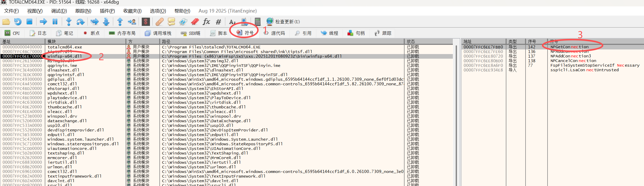This screenshot has width=644, height=186.
Task: Run the program with the right arrow icon
Action: pos(43,22)
